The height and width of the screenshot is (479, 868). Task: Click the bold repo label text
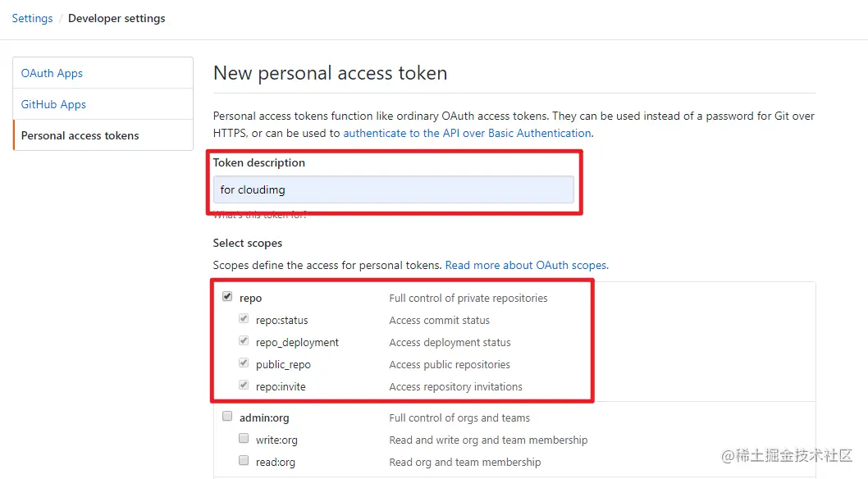(250, 298)
